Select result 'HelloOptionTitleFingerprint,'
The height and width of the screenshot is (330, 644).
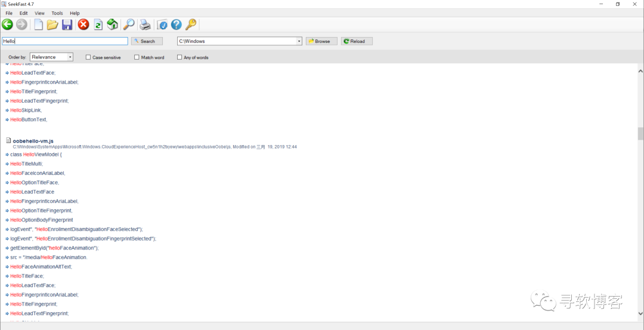(x=42, y=211)
